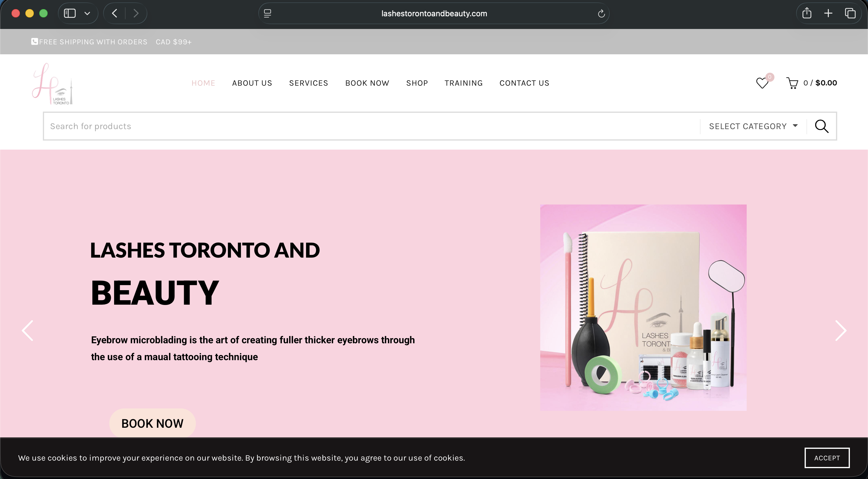Show the previous slide with left arrow
Screen dimensions: 868x479
[28, 331]
